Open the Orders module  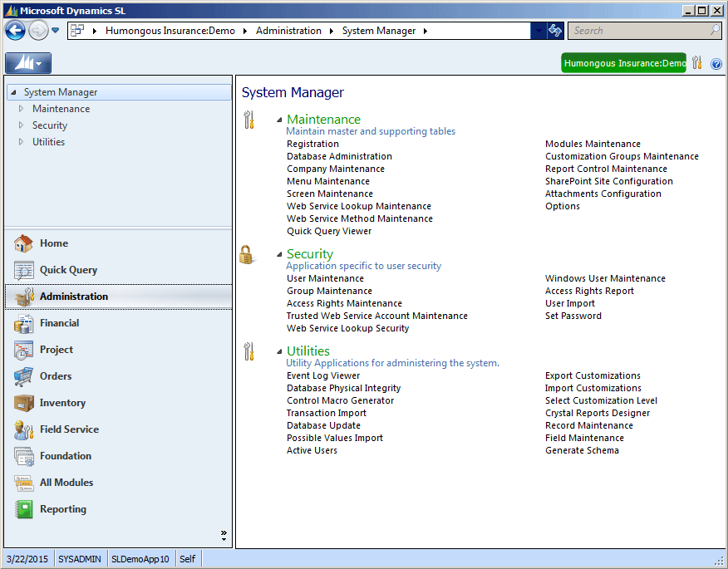118,376
